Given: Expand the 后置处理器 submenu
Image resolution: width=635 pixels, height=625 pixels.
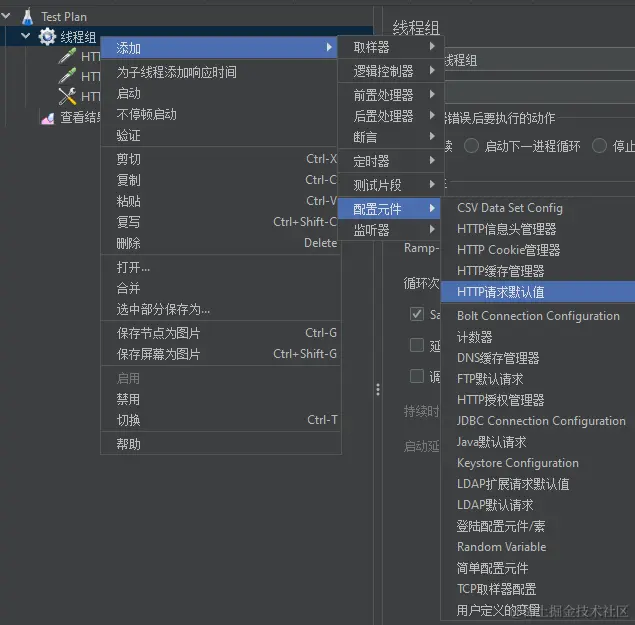Looking at the screenshot, I should [391, 116].
